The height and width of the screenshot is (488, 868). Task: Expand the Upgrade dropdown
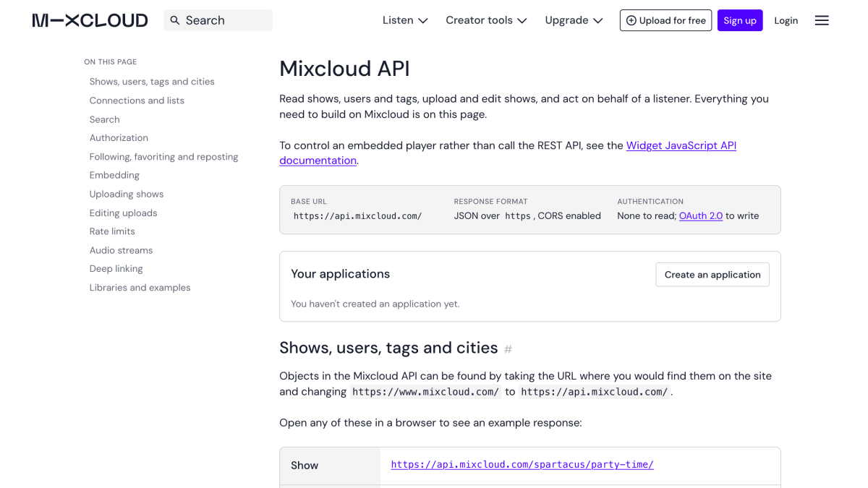[x=574, y=20]
